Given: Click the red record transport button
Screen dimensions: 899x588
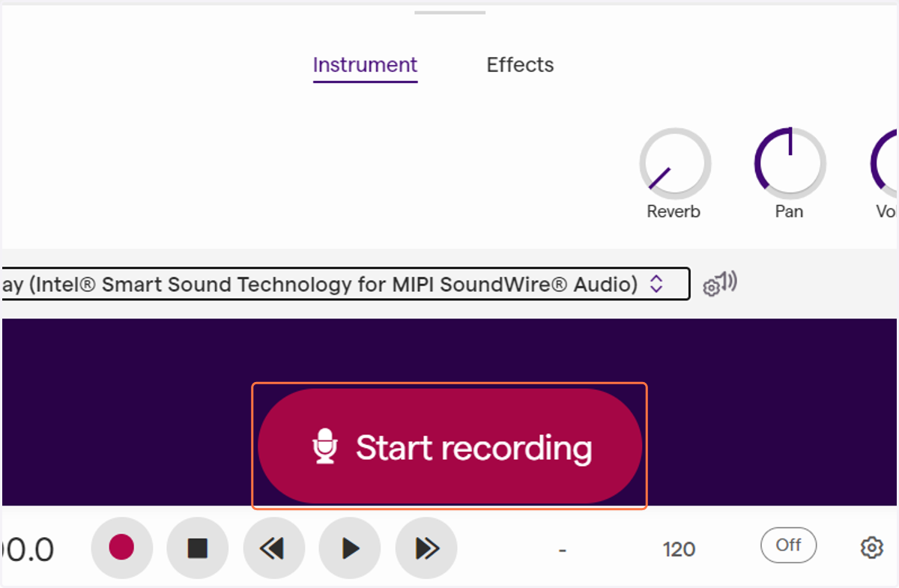Looking at the screenshot, I should pos(121,548).
